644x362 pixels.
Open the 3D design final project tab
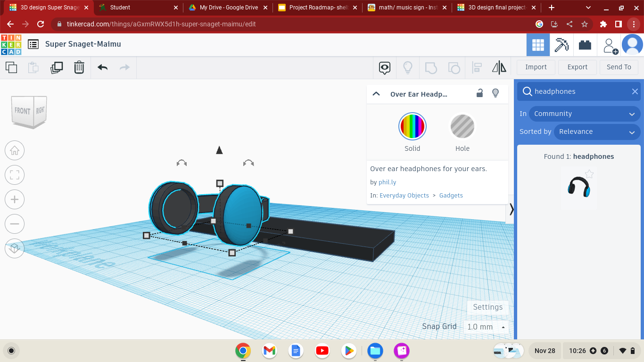pyautogui.click(x=495, y=8)
